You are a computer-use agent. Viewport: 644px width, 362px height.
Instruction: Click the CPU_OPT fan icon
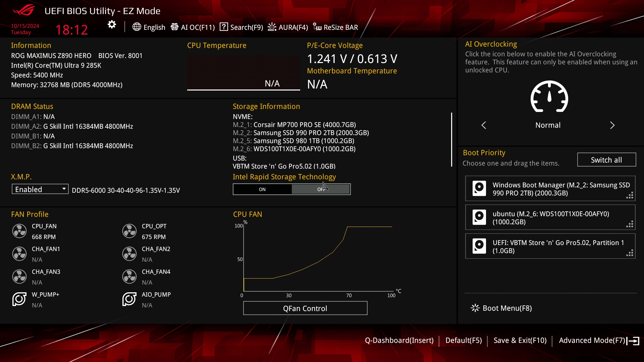tap(129, 231)
